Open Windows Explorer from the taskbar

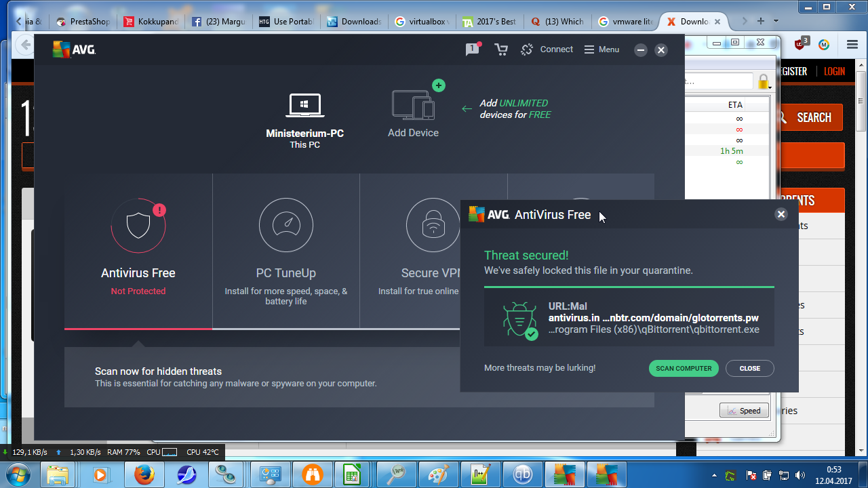(x=58, y=474)
